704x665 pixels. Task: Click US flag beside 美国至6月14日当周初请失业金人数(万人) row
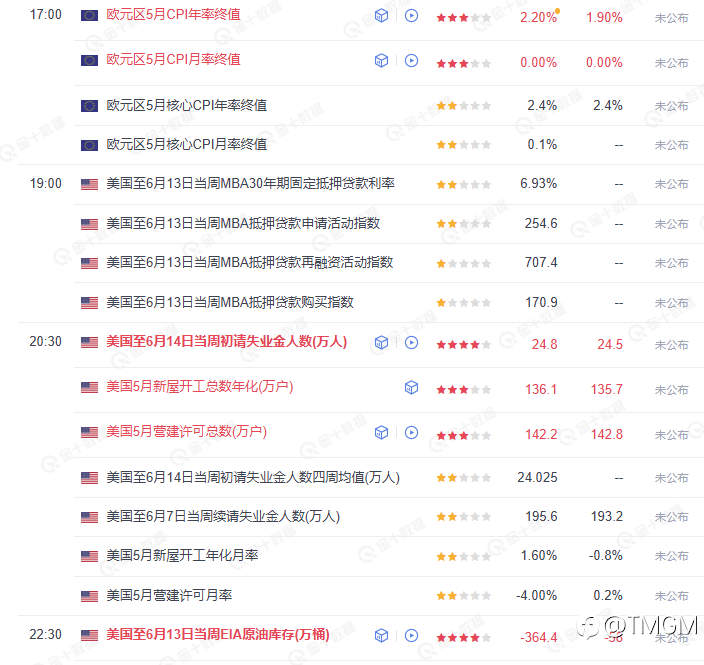pyautogui.click(x=89, y=343)
